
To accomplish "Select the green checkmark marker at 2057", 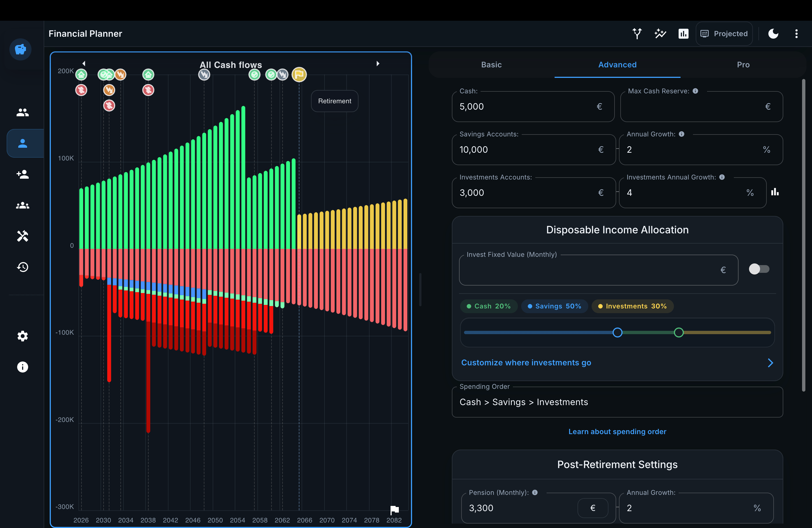I will [254, 74].
